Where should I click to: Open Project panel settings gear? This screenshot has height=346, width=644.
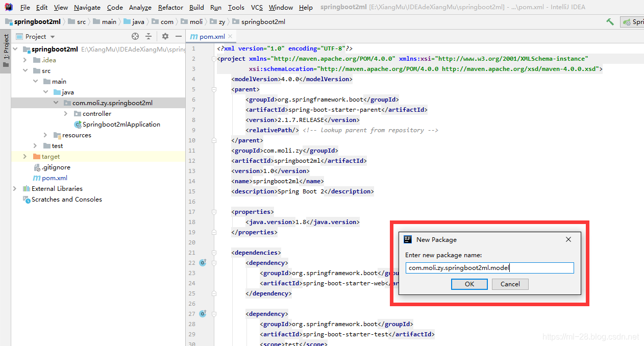coord(165,36)
